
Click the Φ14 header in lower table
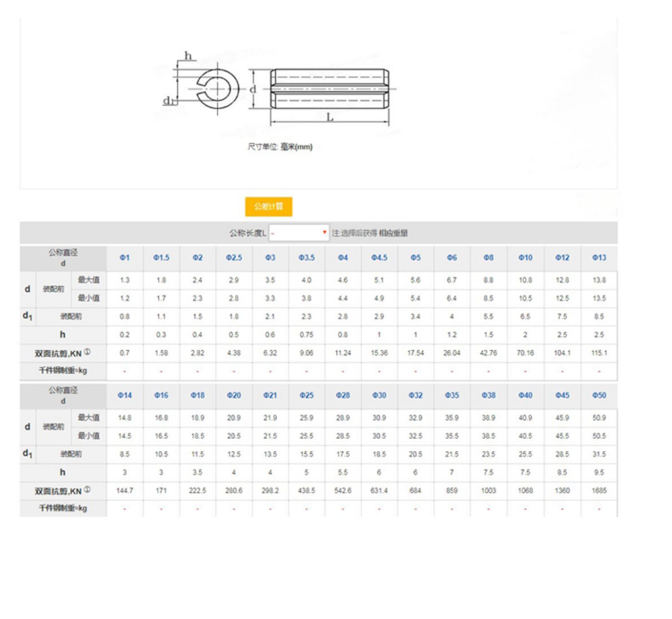[125, 395]
